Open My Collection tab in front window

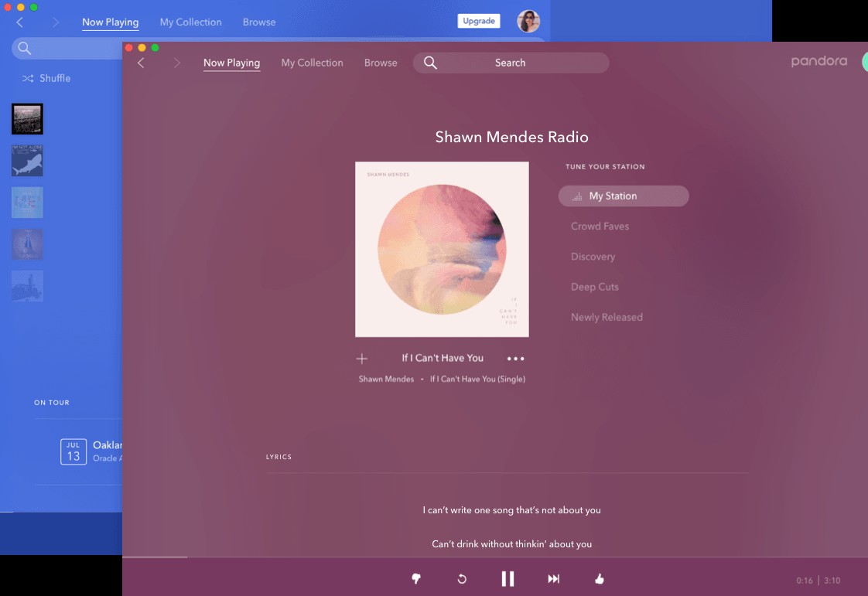[313, 63]
